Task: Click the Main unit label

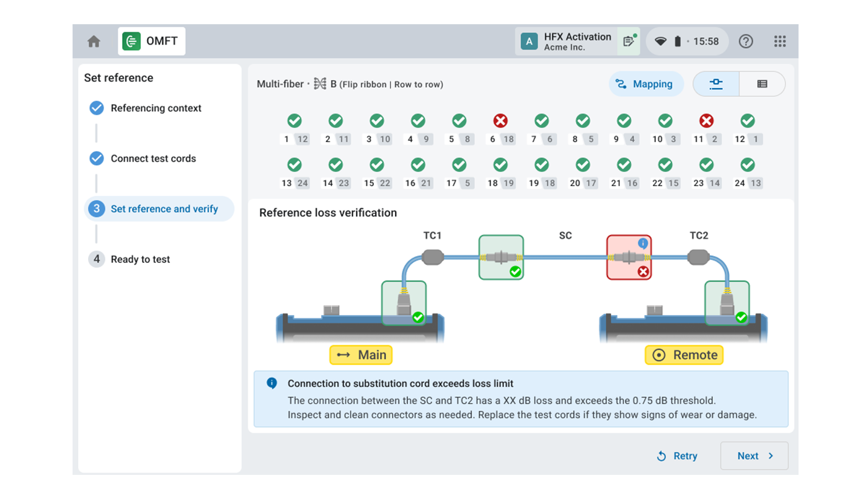Action: point(361,355)
